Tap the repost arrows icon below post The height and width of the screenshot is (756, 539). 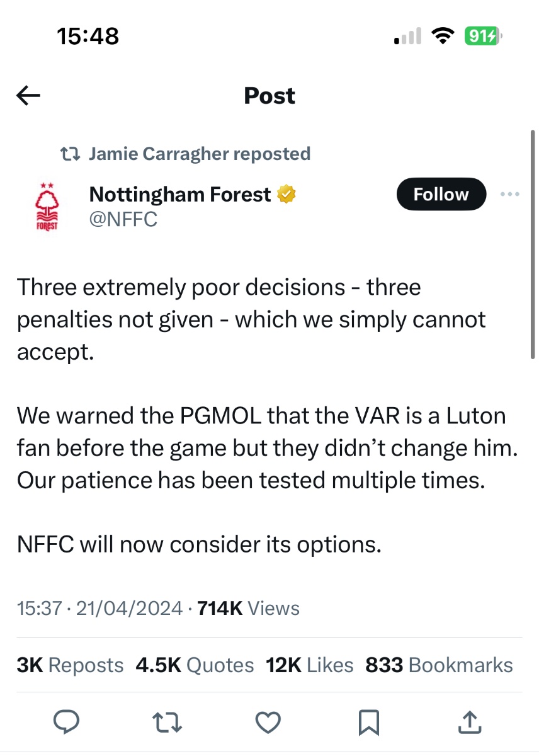[x=169, y=722]
